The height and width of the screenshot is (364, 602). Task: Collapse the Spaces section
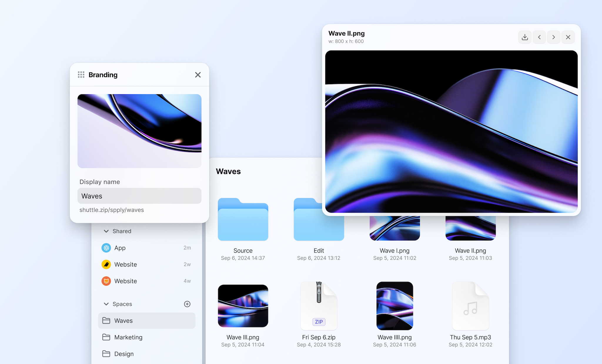(x=106, y=304)
